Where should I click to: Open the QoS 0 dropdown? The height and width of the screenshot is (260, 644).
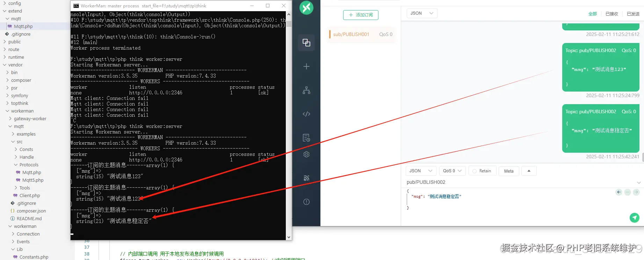tap(452, 171)
